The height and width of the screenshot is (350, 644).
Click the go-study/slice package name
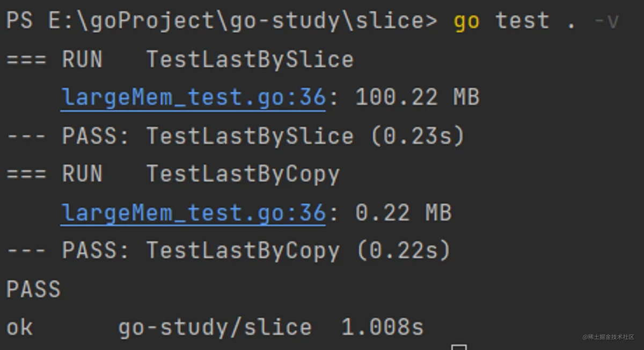coord(215,327)
